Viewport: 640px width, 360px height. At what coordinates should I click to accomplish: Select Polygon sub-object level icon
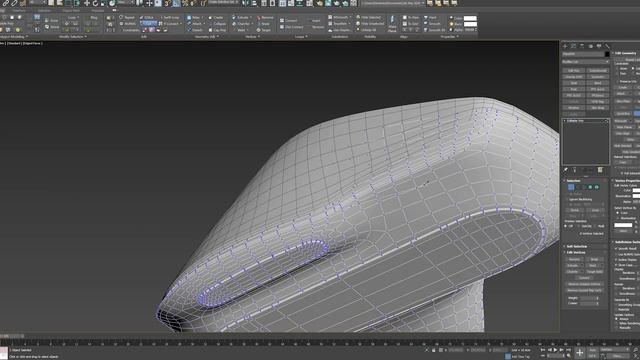590,187
